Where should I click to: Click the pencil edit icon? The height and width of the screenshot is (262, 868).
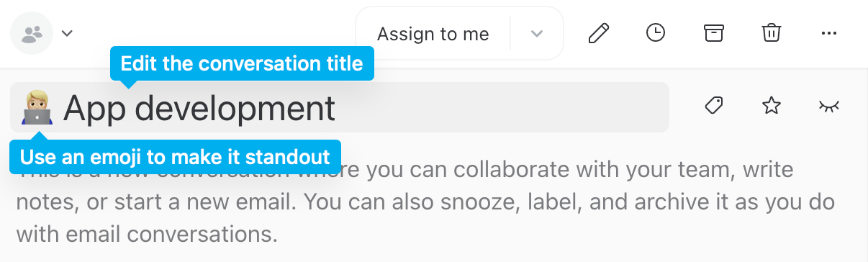pyautogui.click(x=599, y=33)
